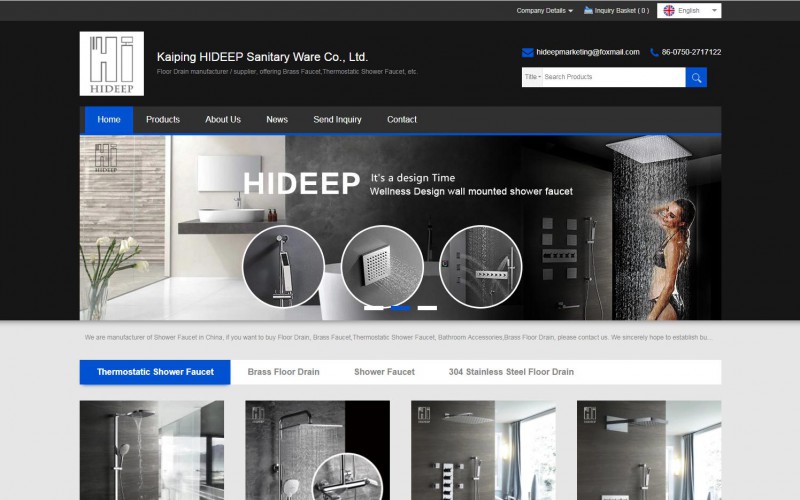Click the blue search magnifier button
The height and width of the screenshot is (500, 800).
696,78
